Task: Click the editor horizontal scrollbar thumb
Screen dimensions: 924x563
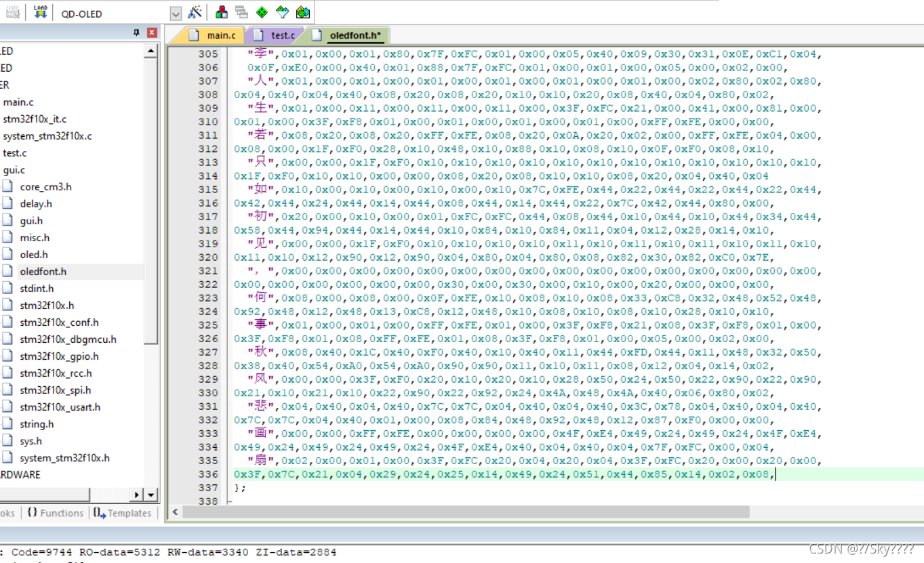Action: [x=466, y=512]
